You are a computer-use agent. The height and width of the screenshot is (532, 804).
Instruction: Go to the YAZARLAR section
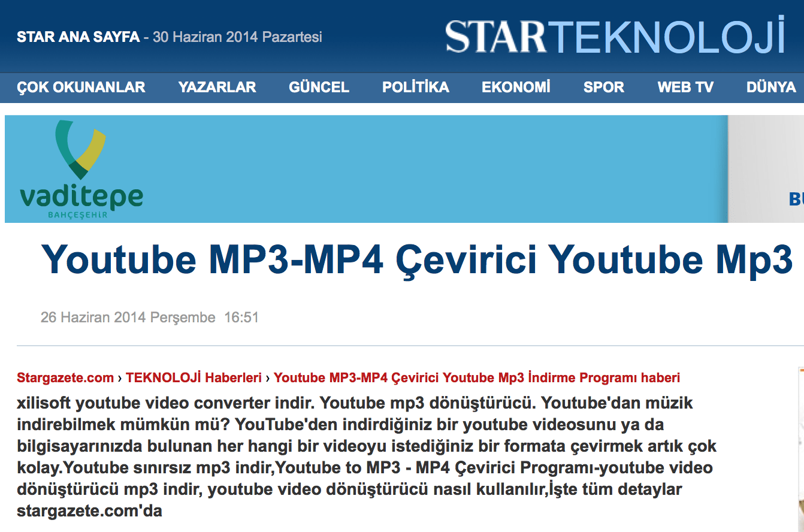click(x=217, y=87)
